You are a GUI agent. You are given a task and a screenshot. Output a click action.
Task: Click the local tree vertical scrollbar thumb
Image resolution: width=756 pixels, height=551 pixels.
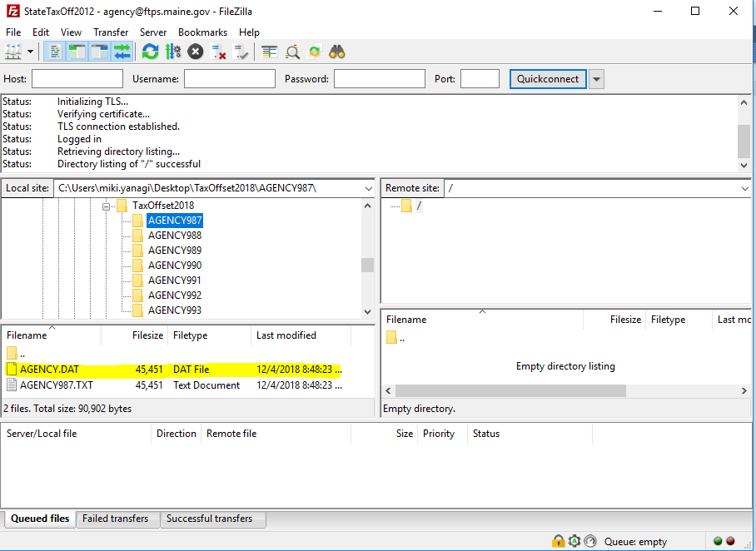[367, 266]
